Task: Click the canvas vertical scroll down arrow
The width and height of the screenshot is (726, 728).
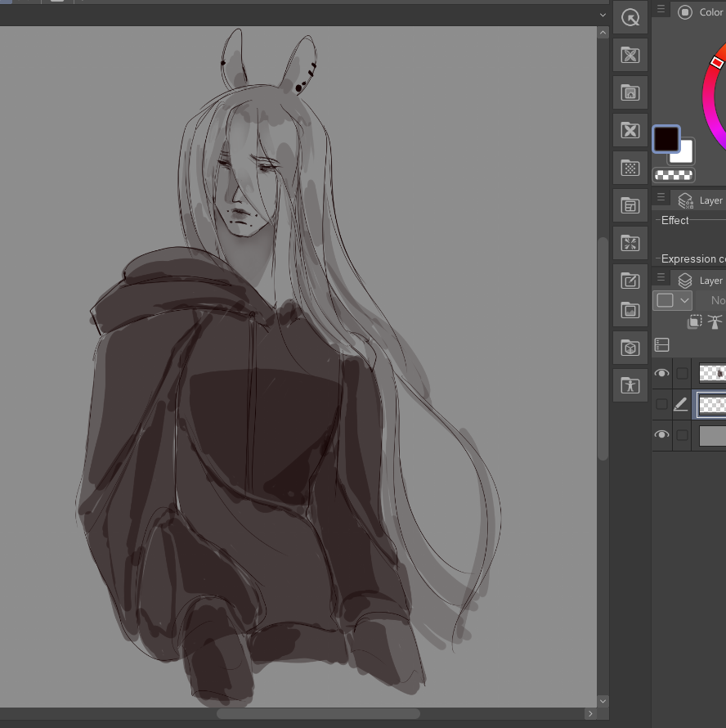Action: pos(603,701)
